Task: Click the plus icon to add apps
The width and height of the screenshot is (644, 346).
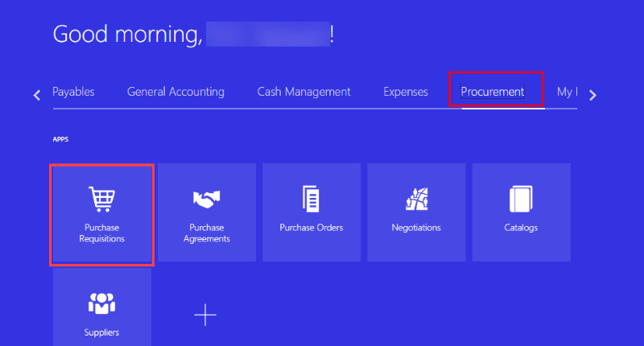Action: tap(205, 315)
